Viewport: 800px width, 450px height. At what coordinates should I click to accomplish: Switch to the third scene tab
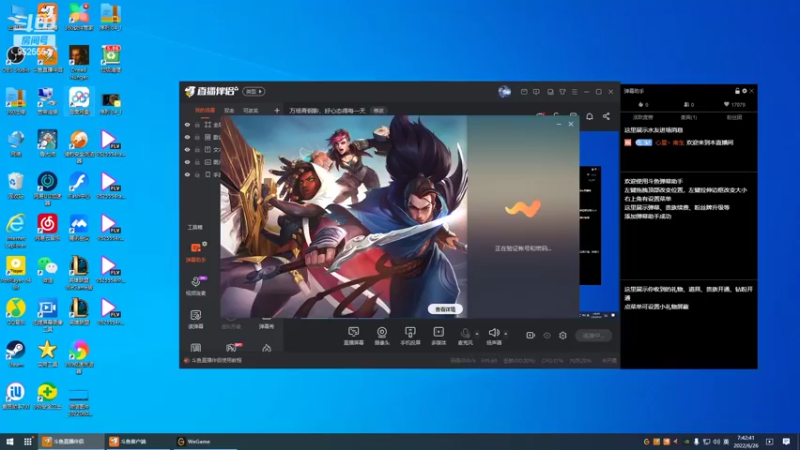251,110
